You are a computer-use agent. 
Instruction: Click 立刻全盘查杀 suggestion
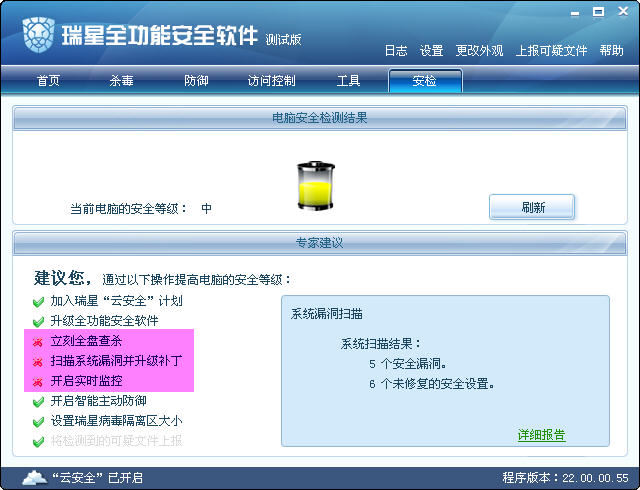click(86, 341)
